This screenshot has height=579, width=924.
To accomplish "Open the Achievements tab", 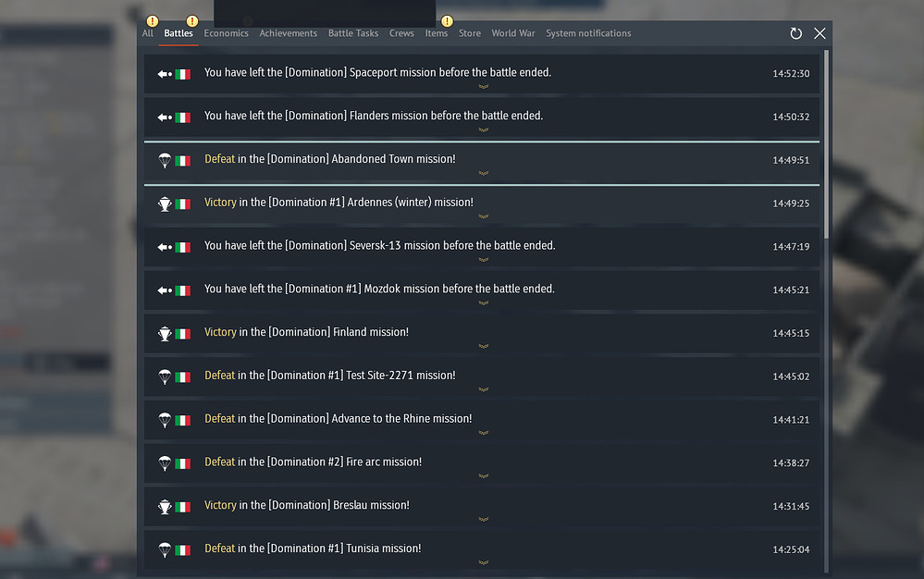I will 289,33.
